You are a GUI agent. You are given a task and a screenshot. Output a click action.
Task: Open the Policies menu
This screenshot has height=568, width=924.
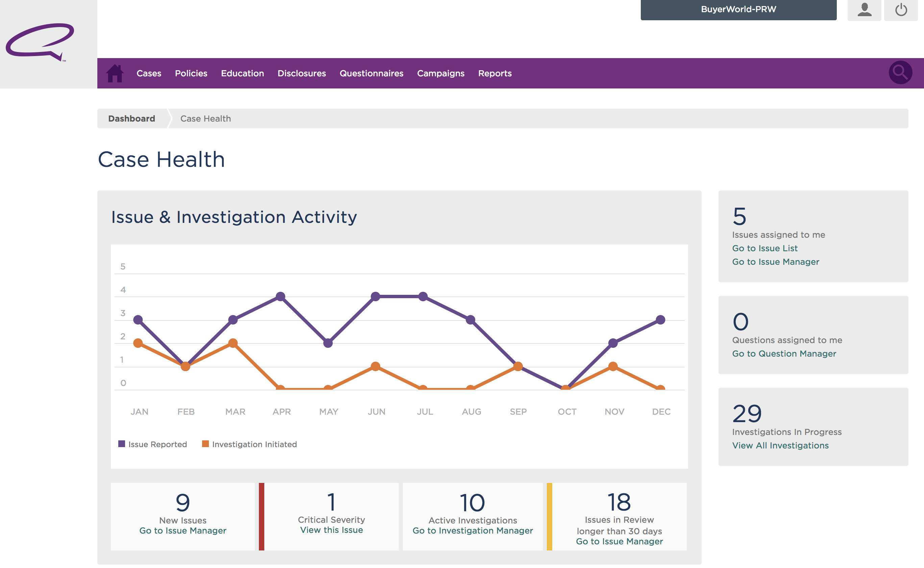click(x=191, y=73)
